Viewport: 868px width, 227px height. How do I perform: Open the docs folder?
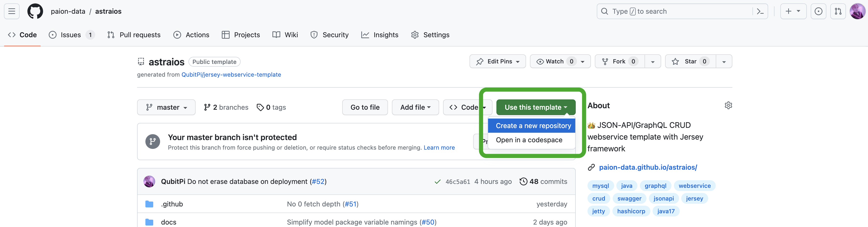(x=168, y=222)
